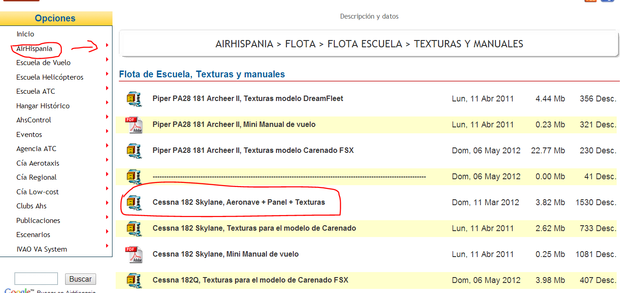Image resolution: width=644 pixels, height=293 pixels.
Task: Click PDF icon for Cessna 182 Mini Manual
Action: click(134, 254)
